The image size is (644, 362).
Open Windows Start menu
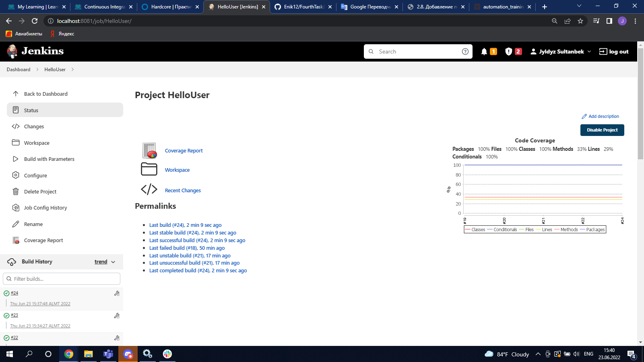(x=10, y=354)
